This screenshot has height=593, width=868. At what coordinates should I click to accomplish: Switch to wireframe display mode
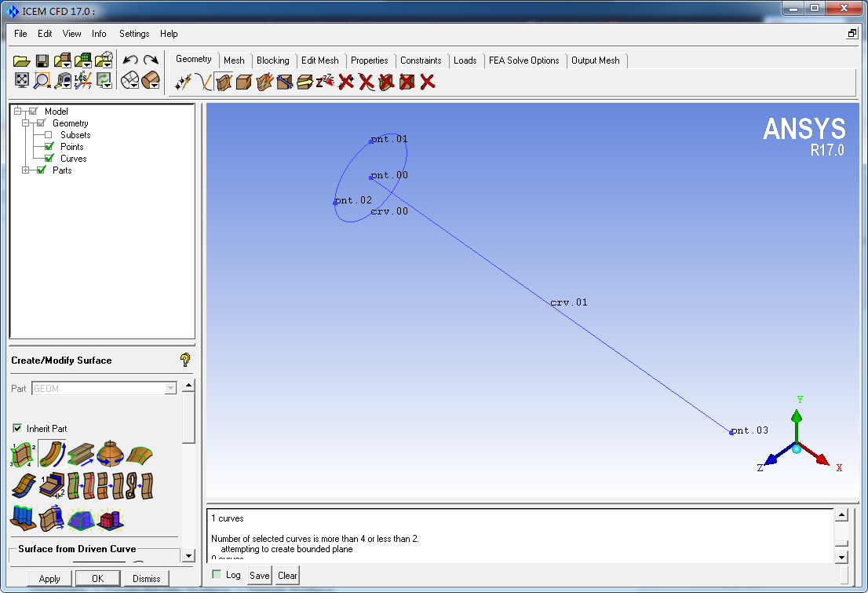click(130, 80)
